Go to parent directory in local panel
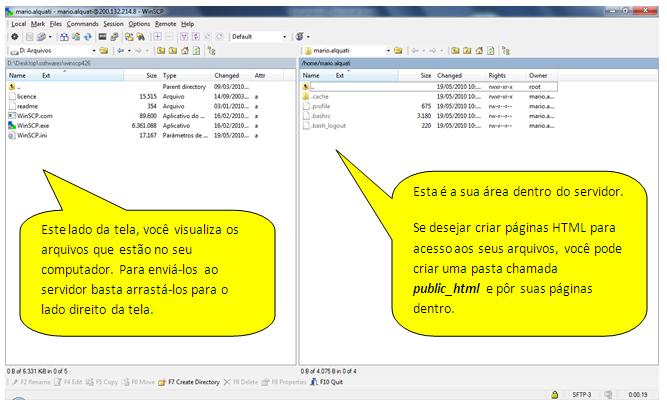The width and height of the screenshot is (667, 411). 161,51
